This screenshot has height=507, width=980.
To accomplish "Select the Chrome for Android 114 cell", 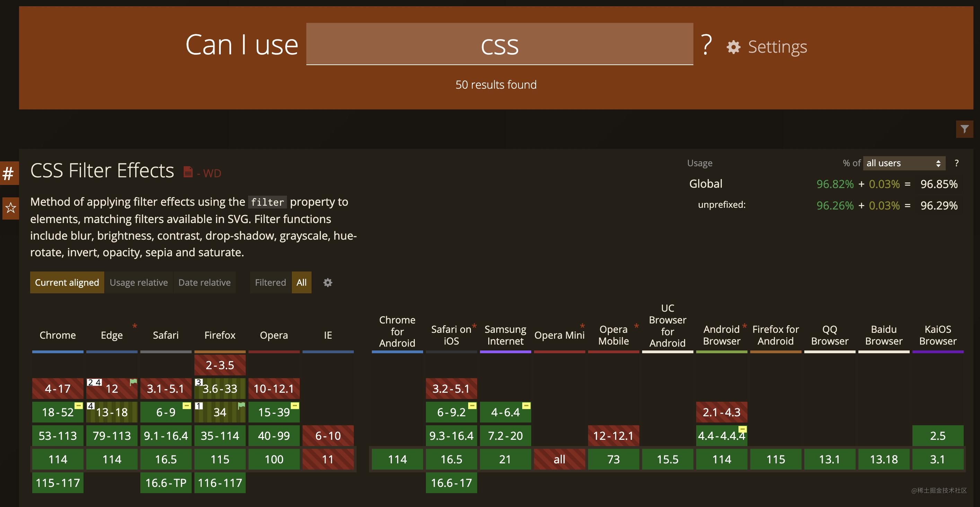I will (x=397, y=459).
